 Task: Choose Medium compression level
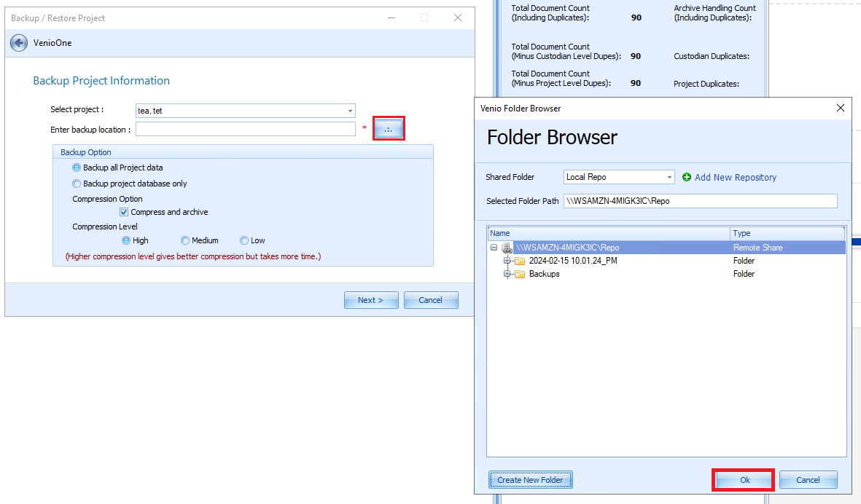(185, 241)
